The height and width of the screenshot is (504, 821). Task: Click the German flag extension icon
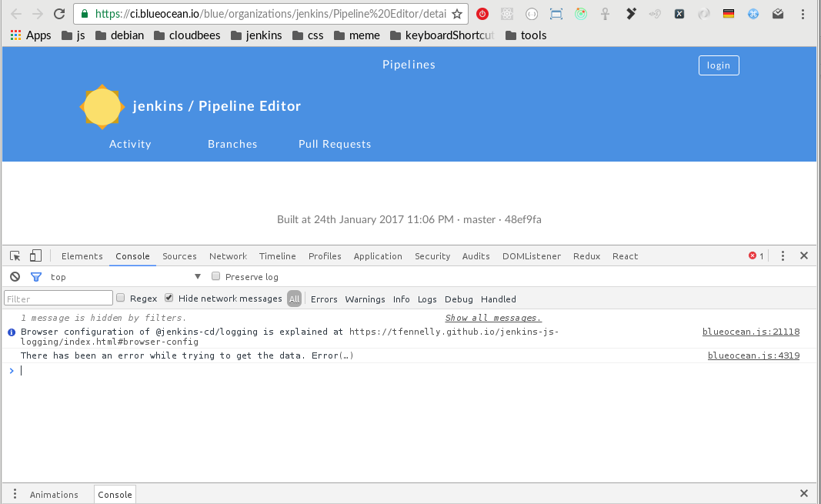pos(728,14)
